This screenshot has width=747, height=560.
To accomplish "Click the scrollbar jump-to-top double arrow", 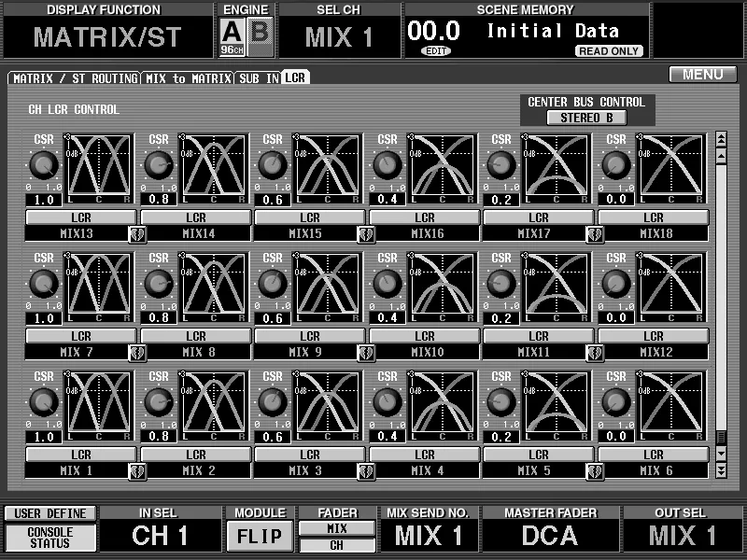I will coord(721,138).
